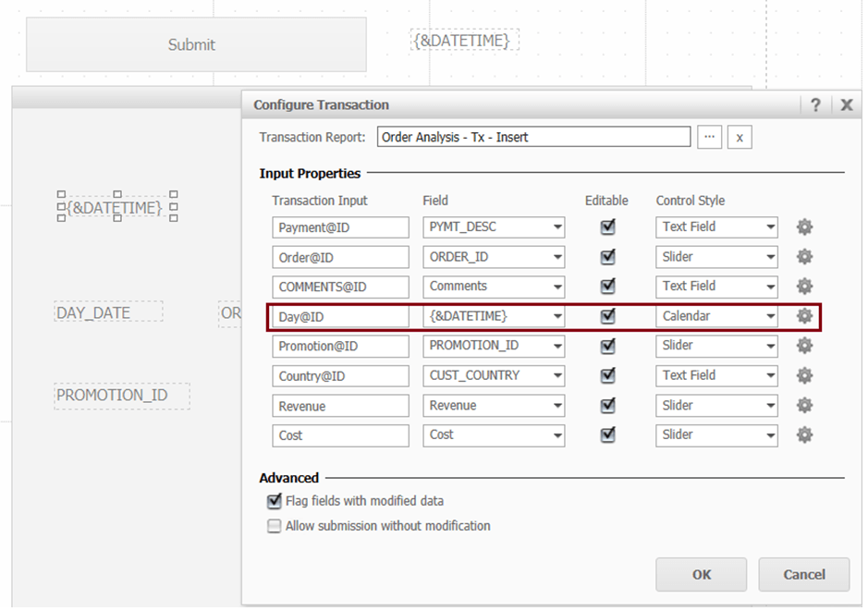This screenshot has width=868, height=611.
Task: Open Calendar control style dropdown for Day@ID
Action: tap(717, 316)
